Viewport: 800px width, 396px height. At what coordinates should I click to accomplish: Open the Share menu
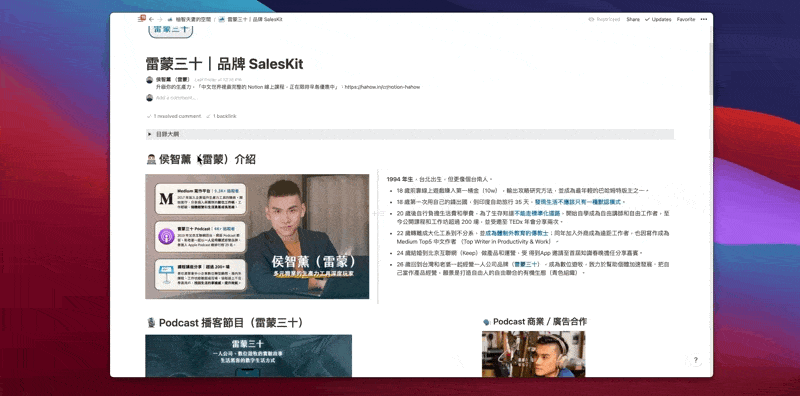point(633,19)
